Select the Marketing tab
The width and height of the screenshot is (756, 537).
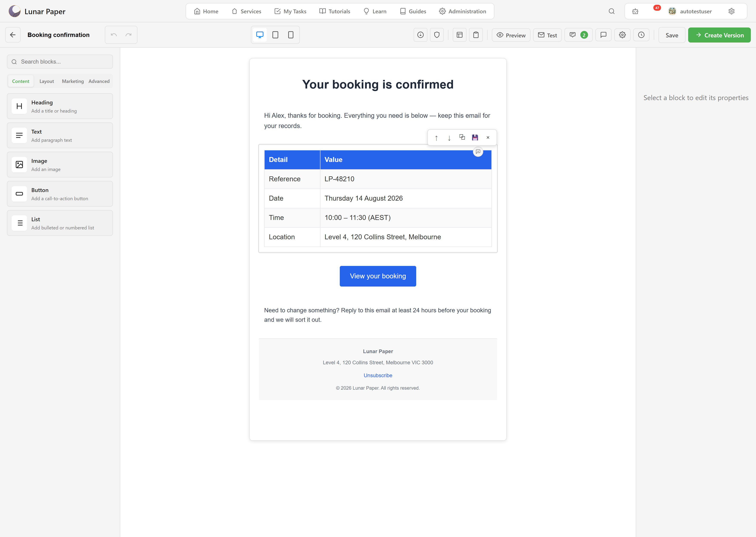73,81
